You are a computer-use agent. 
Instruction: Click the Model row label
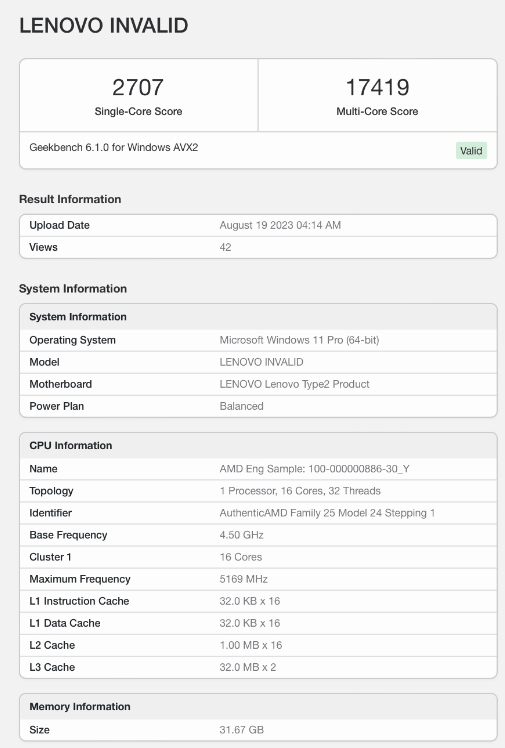coord(44,362)
